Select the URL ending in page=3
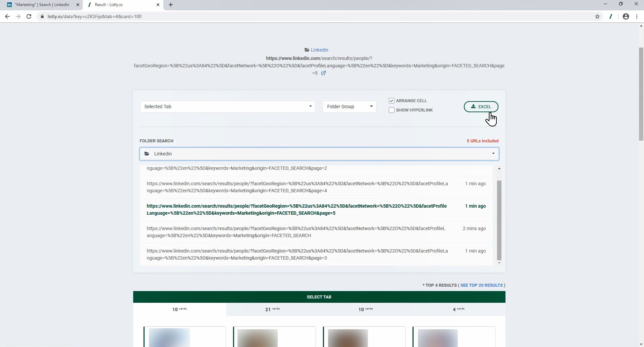 [x=297, y=255]
